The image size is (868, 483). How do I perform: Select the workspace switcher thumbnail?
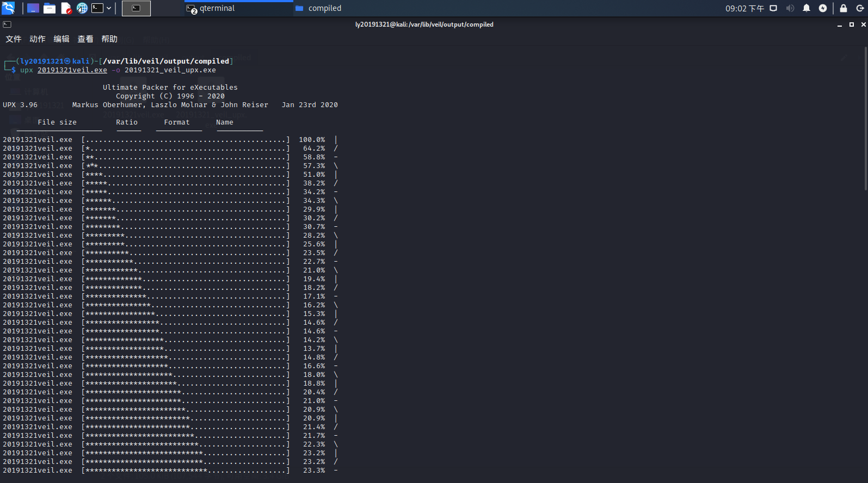point(136,8)
